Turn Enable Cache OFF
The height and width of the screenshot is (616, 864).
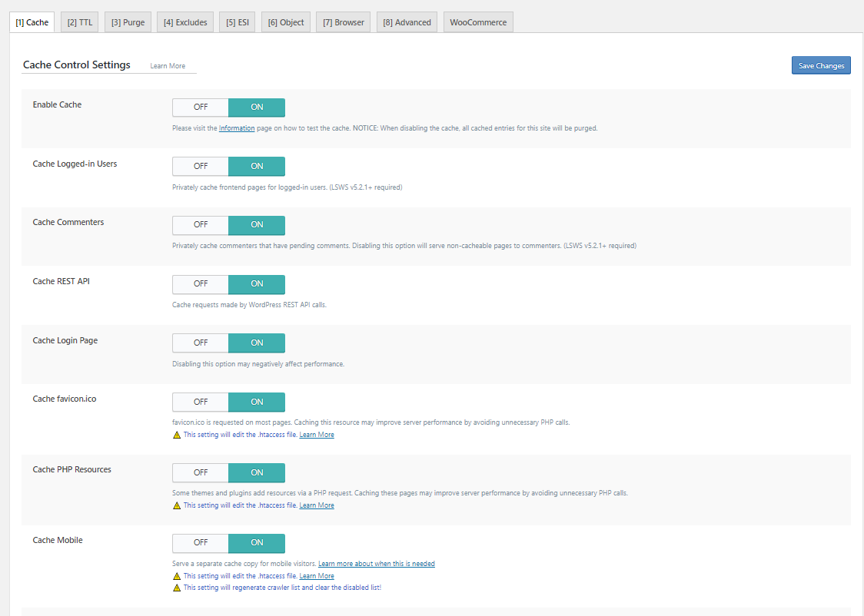pos(201,108)
